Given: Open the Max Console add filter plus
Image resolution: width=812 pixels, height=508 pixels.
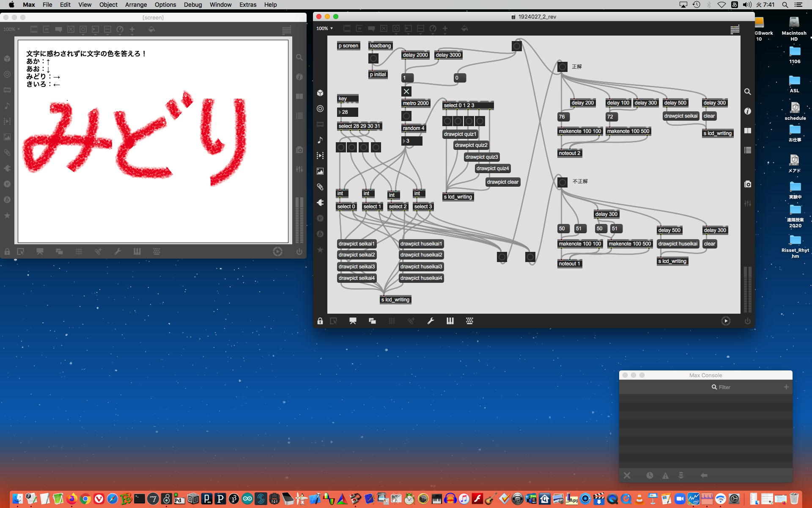Looking at the screenshot, I should click(786, 387).
